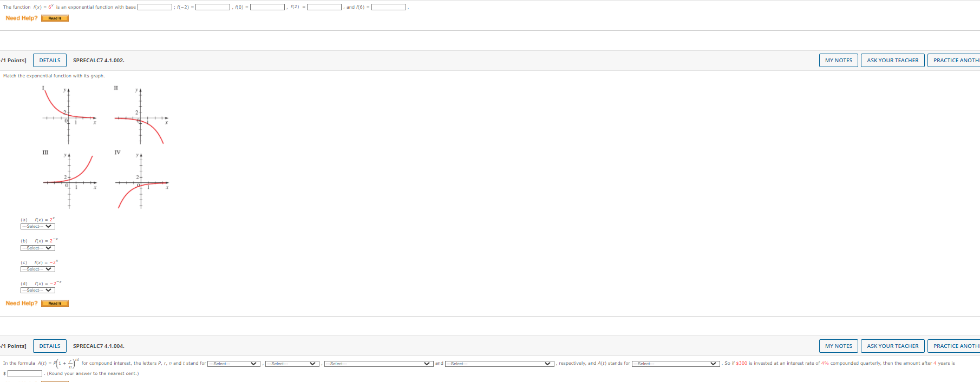
Task: Expand the Select dropdown for (a) f(x) = 2^x
Action: click(x=38, y=227)
